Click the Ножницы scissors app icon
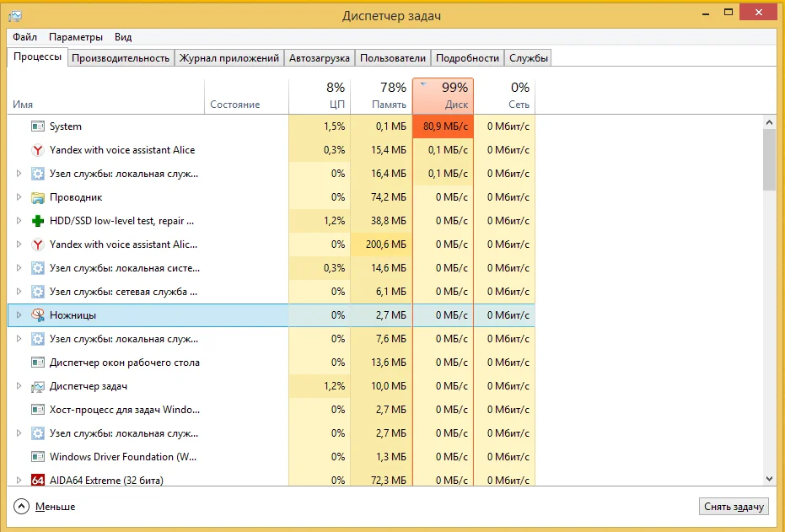785x532 pixels. [37, 315]
